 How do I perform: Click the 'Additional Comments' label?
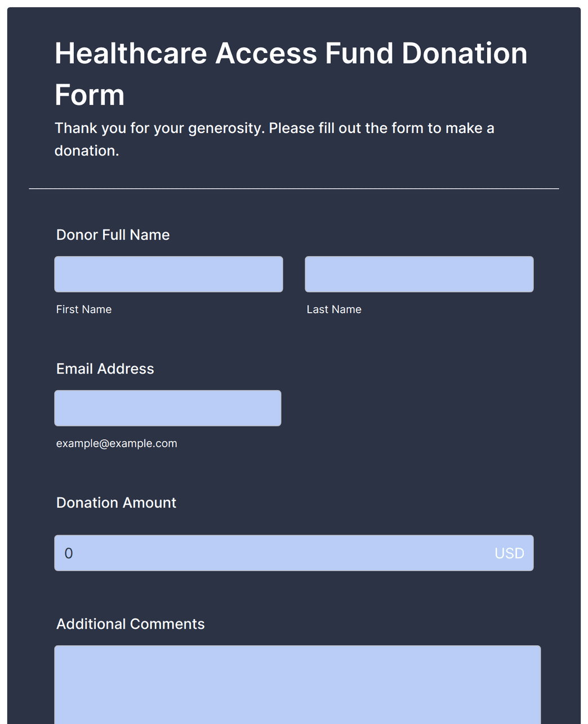(x=130, y=624)
